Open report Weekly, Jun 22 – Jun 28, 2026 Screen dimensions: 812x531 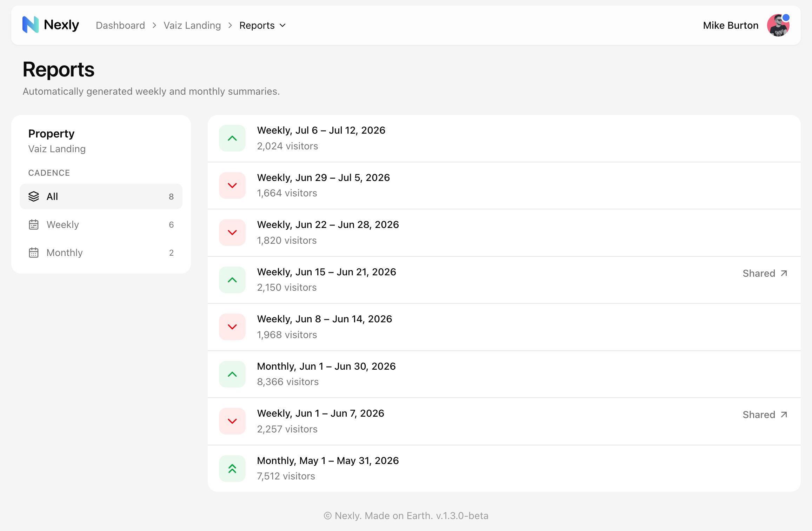point(504,233)
